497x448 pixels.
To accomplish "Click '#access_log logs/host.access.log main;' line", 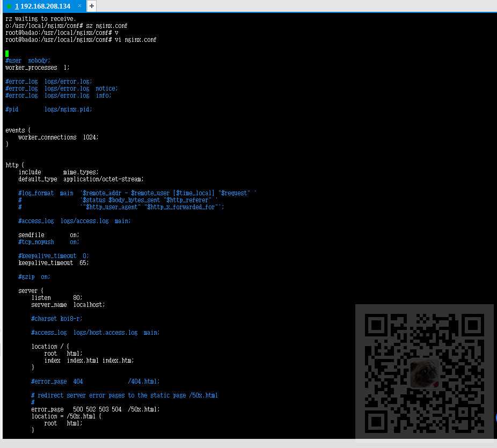I will click(x=95, y=332).
